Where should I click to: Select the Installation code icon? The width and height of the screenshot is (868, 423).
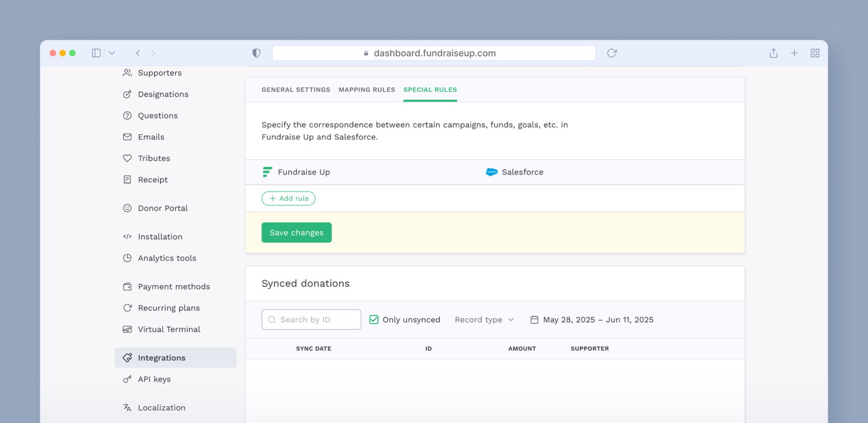point(127,236)
